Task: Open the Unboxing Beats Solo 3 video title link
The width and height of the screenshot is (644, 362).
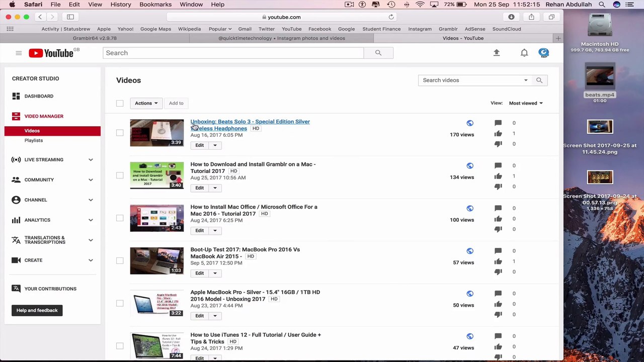Action: (x=250, y=125)
